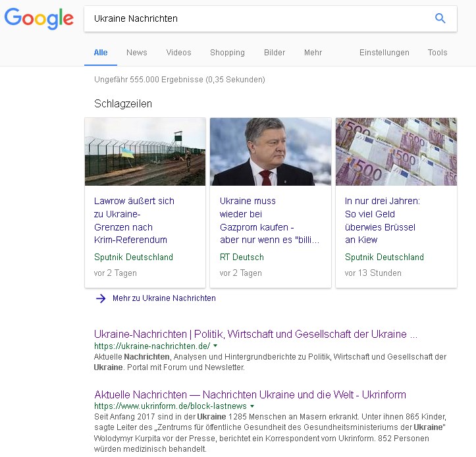Viewport: 476px width, 457px height.
Task: Open the Bilder tab
Action: tap(275, 53)
